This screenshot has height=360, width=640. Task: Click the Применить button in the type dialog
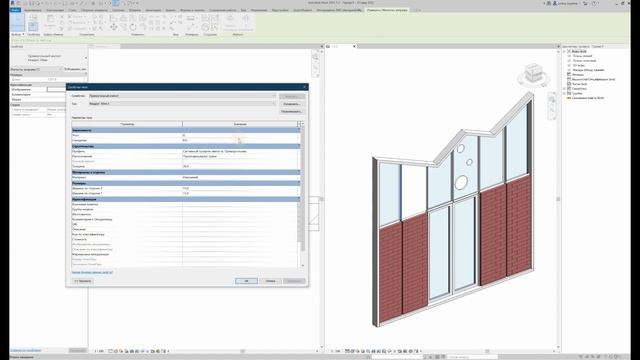pyautogui.click(x=294, y=281)
